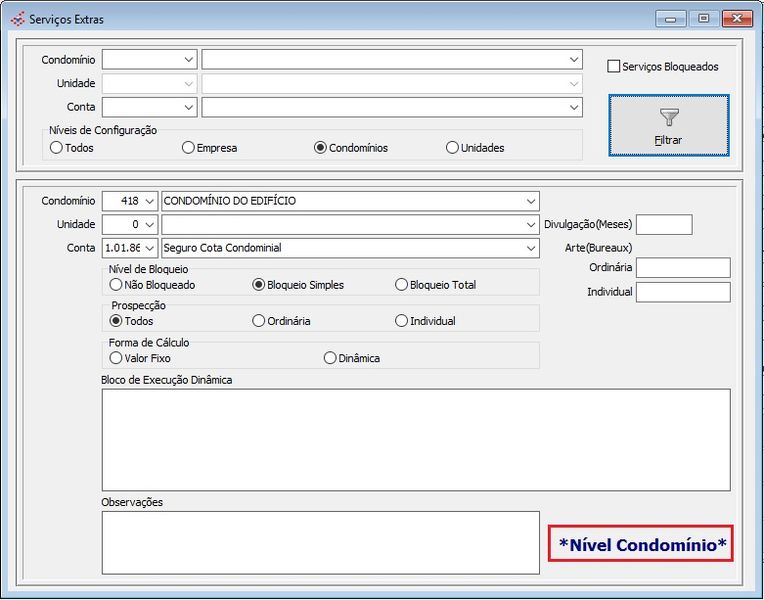Select Valor Fixo calculation form

click(116, 358)
